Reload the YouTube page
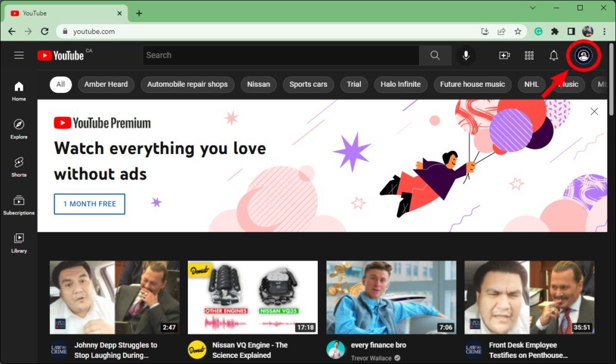 tap(45, 31)
